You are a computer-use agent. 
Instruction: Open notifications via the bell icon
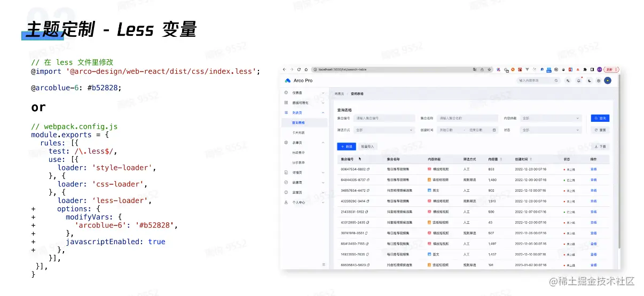click(x=578, y=81)
